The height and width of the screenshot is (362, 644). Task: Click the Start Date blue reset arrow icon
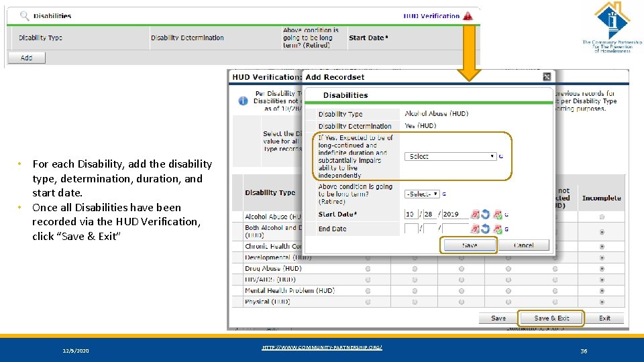486,215
